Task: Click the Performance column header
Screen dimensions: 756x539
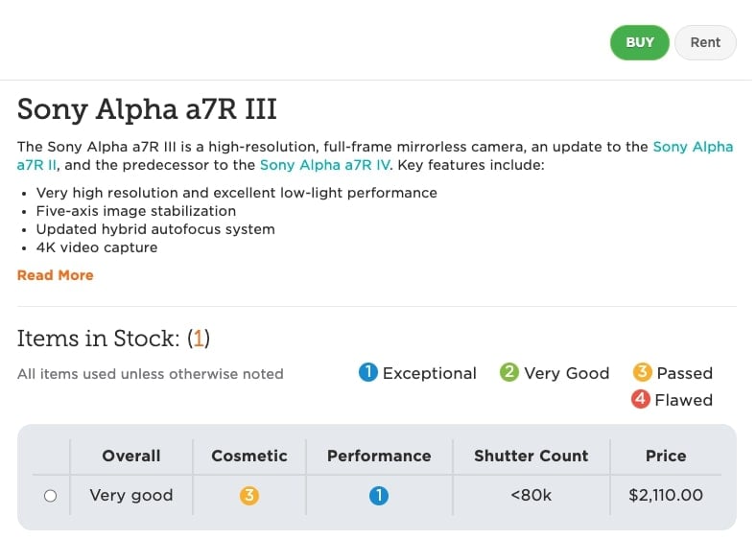Action: [379, 456]
